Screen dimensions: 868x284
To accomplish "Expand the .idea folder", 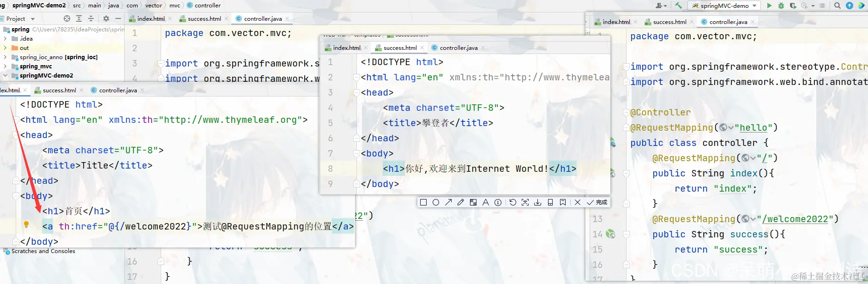I will (5, 39).
